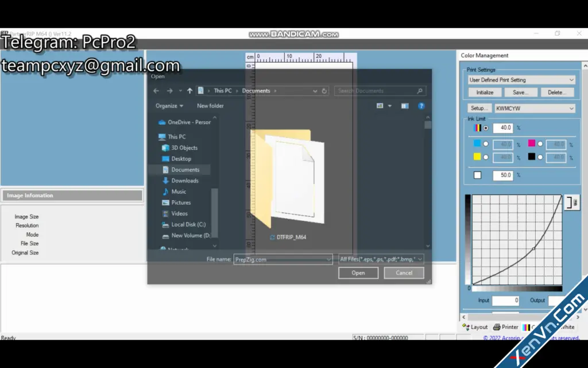Click the magenta color swatch
The image size is (588, 368).
click(531, 143)
